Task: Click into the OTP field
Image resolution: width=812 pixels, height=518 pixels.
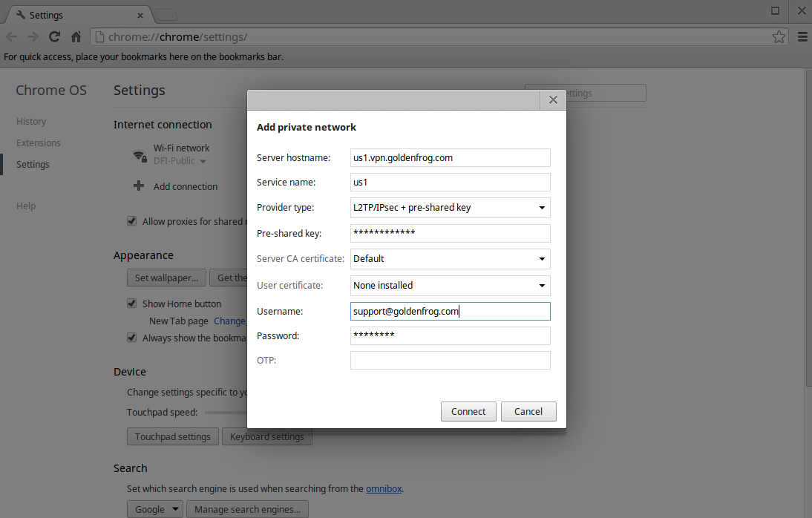Action: coord(450,361)
